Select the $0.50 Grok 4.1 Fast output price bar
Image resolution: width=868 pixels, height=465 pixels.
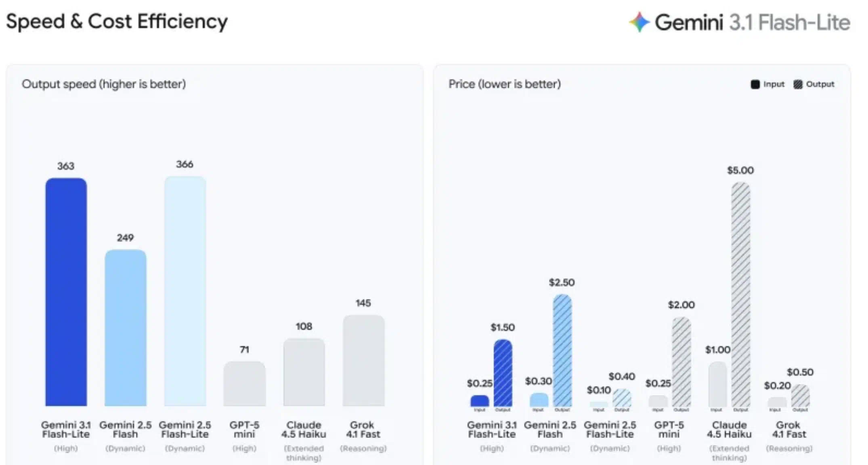click(x=800, y=396)
